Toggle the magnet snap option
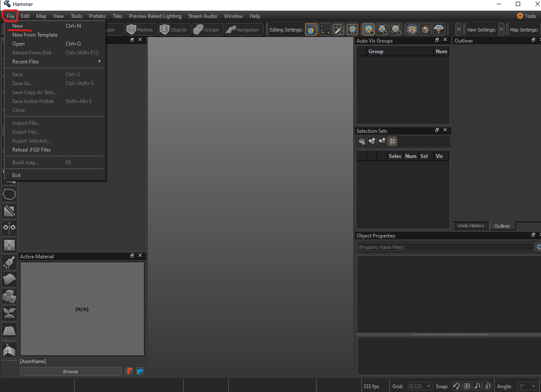Image resolution: width=541 pixels, height=392 pixels. click(x=457, y=386)
